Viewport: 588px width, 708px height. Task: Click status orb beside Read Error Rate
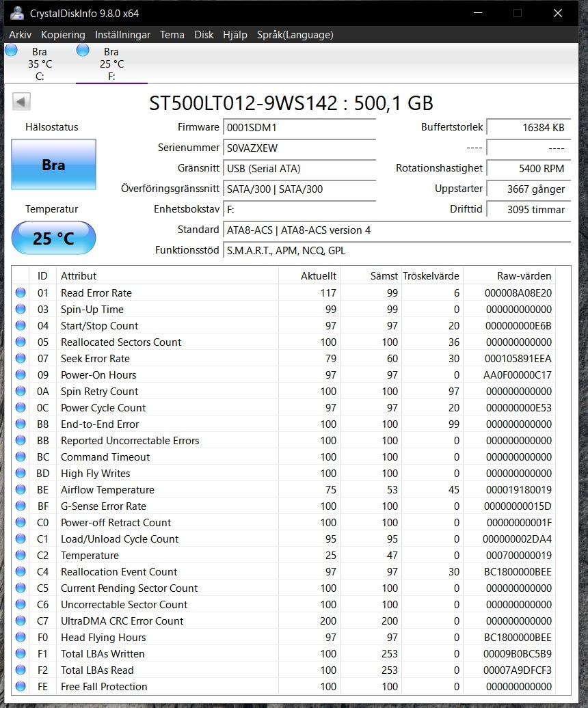21,293
